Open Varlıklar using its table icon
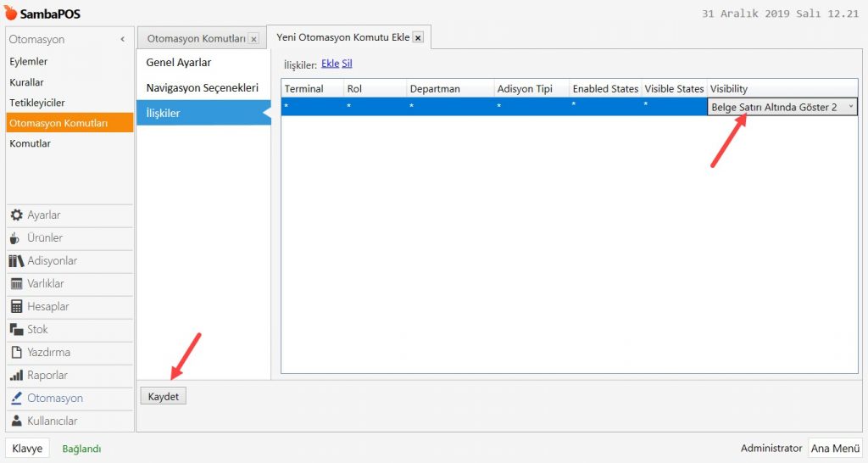The height and width of the screenshot is (463, 868). [x=16, y=284]
